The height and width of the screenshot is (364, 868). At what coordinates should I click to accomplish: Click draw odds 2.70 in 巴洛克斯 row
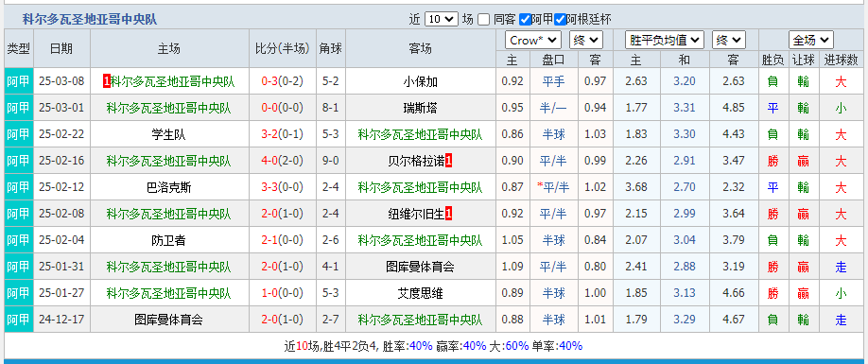[x=685, y=187]
